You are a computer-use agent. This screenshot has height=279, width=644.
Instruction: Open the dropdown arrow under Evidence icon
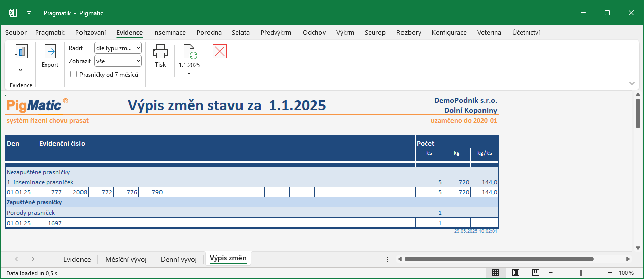[x=21, y=70]
